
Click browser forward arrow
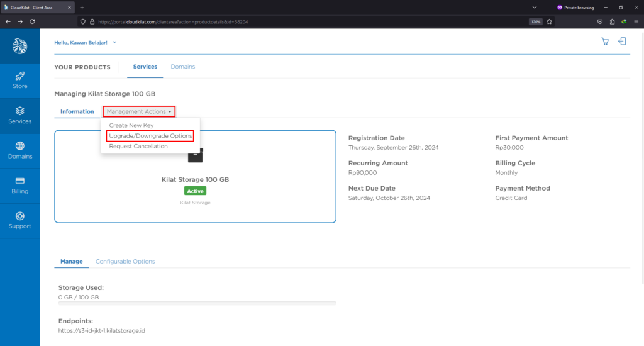pyautogui.click(x=19, y=22)
